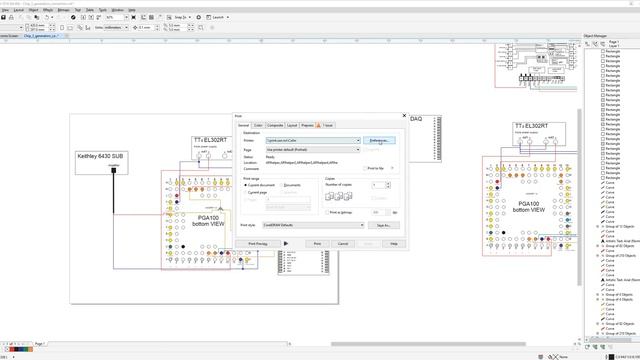Select Landscape page orientation icon
The height and width of the screenshot is (360, 640).
pyautogui.click(x=70, y=28)
